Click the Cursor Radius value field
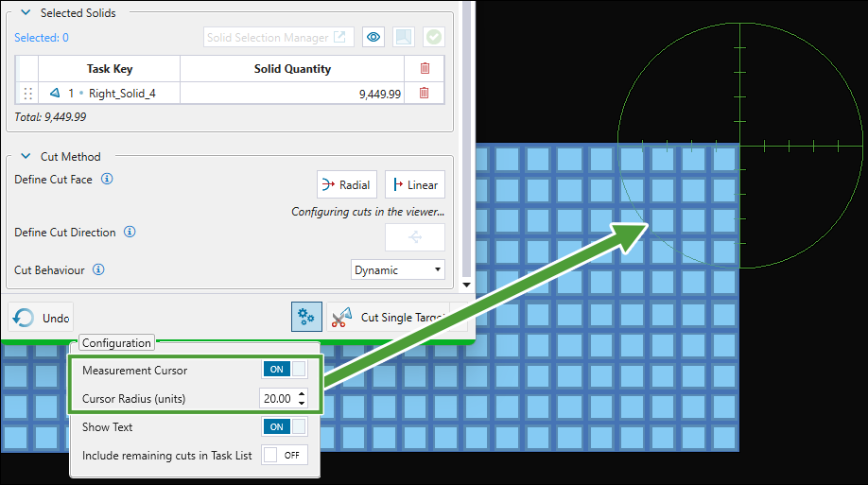Screen dimensions: 868x485 (x=278, y=398)
